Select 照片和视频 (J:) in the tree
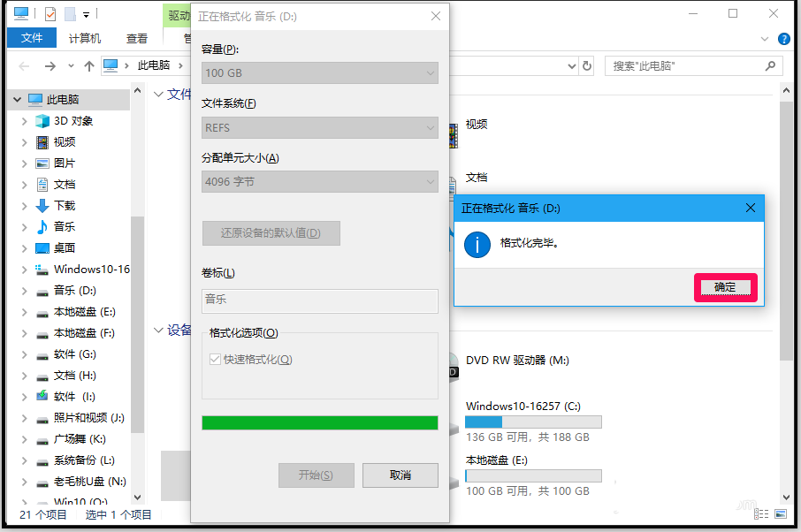Viewport: 801px width, 532px height. (x=89, y=418)
